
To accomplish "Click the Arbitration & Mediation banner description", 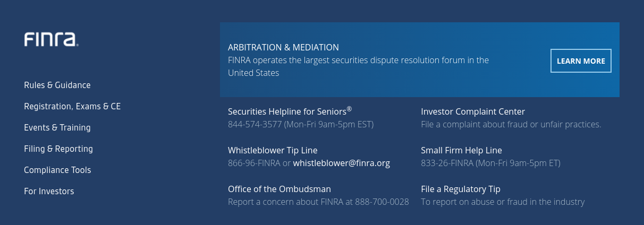I will coord(358,66).
